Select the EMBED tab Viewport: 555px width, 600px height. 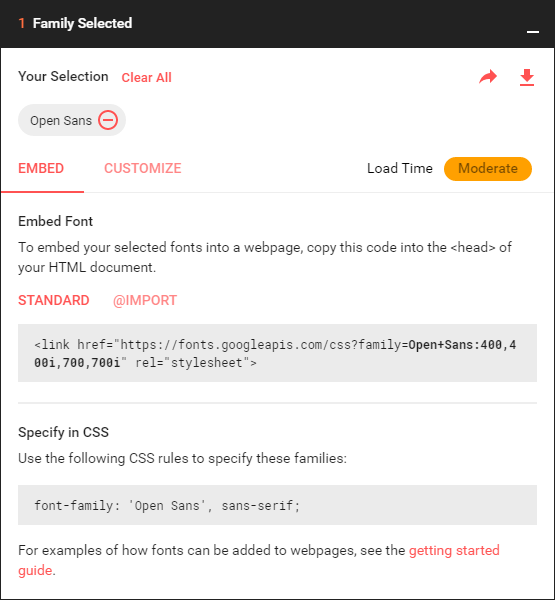(41, 168)
